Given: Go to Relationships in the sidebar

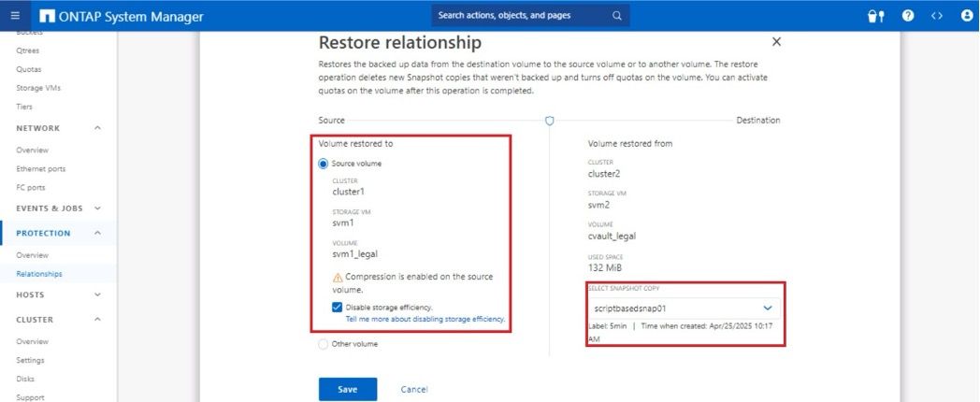Looking at the screenshot, I should click(x=39, y=274).
